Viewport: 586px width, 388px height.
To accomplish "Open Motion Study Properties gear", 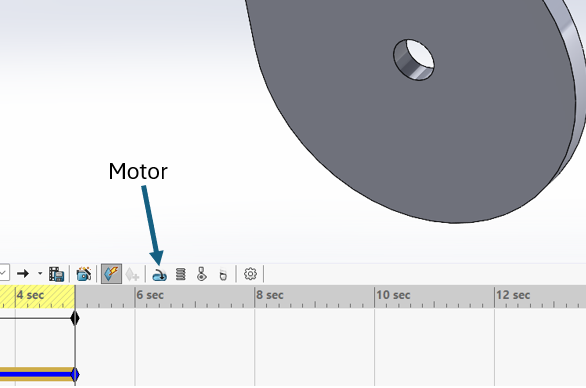I will [250, 274].
